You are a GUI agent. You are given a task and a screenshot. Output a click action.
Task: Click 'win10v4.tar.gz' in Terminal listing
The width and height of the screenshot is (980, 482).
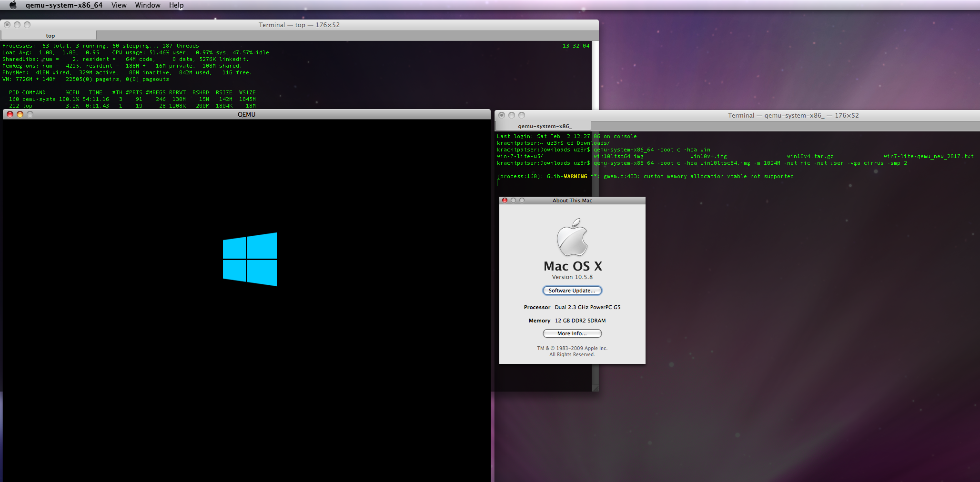pyautogui.click(x=810, y=156)
